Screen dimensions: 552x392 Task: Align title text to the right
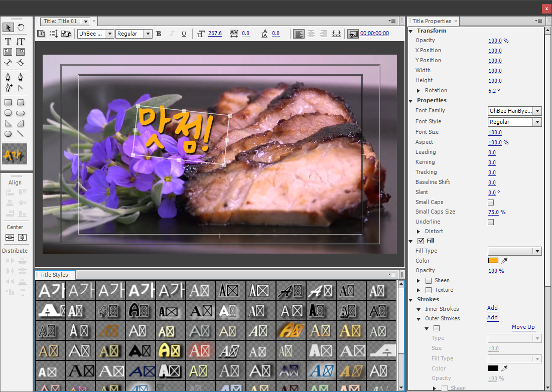(x=324, y=34)
